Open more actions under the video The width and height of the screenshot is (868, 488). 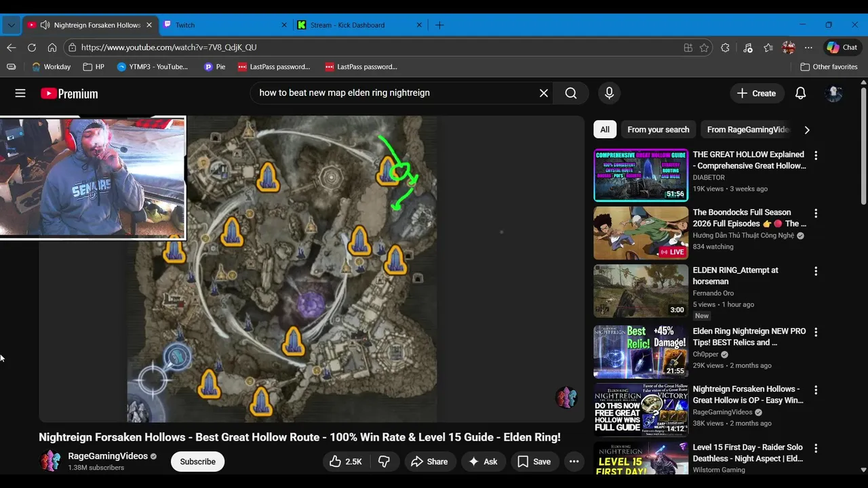click(x=574, y=462)
